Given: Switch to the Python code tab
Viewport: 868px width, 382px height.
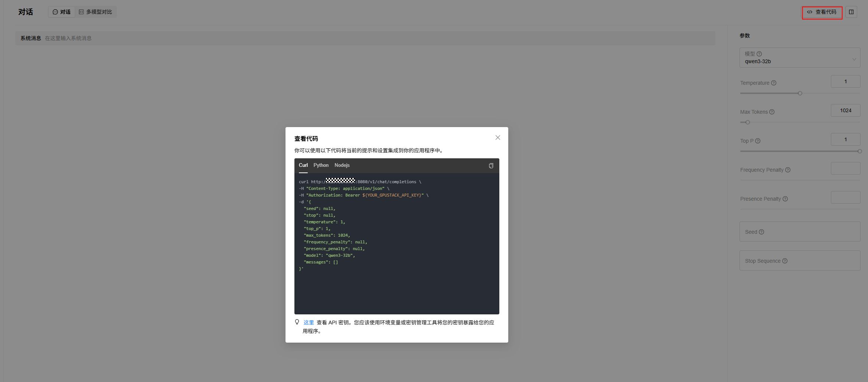Looking at the screenshot, I should [321, 165].
